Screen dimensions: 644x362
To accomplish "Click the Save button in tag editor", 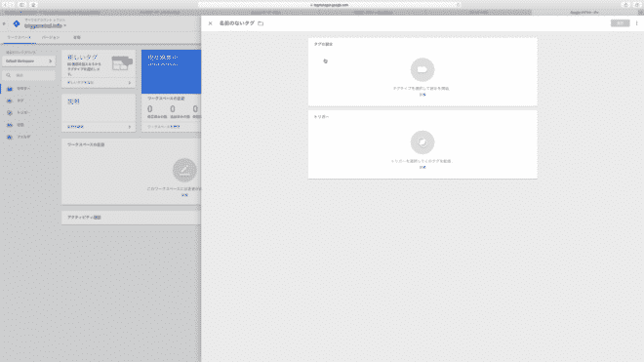I will [x=620, y=23].
